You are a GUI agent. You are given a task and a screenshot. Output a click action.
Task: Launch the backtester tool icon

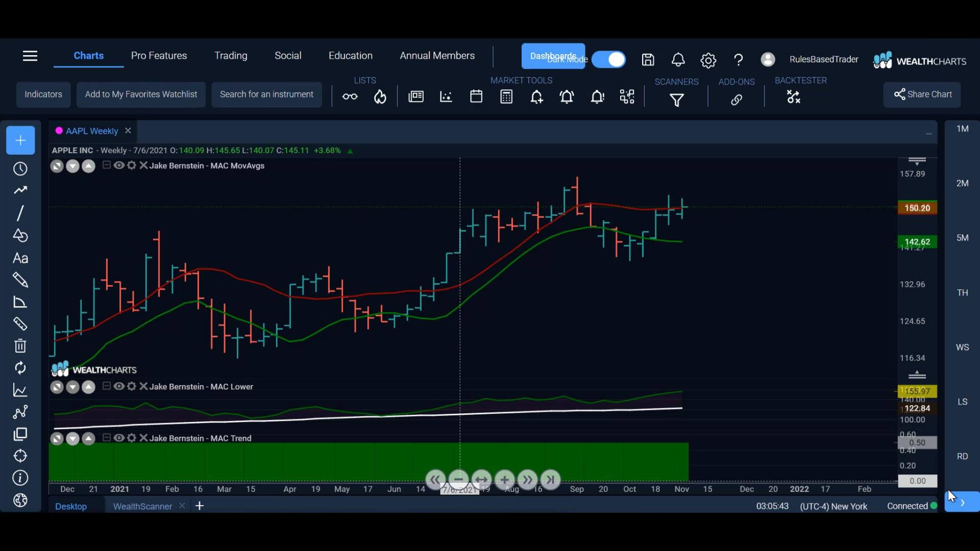point(794,97)
